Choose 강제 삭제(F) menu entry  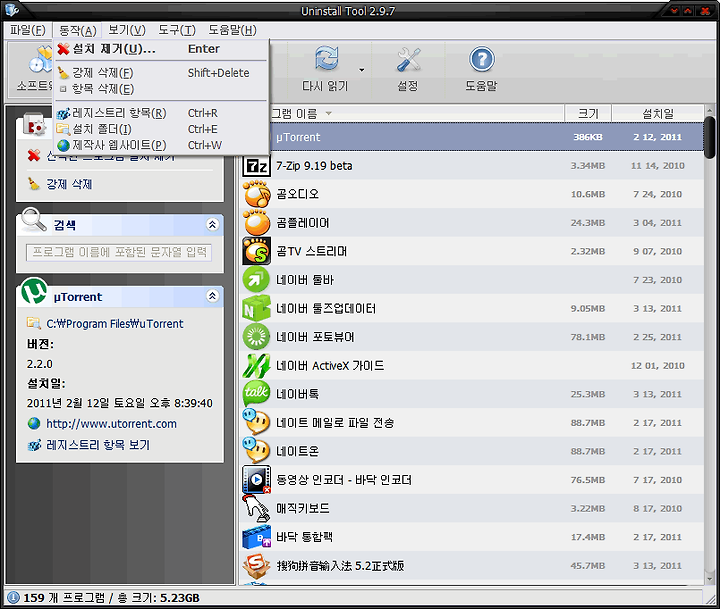[161, 73]
